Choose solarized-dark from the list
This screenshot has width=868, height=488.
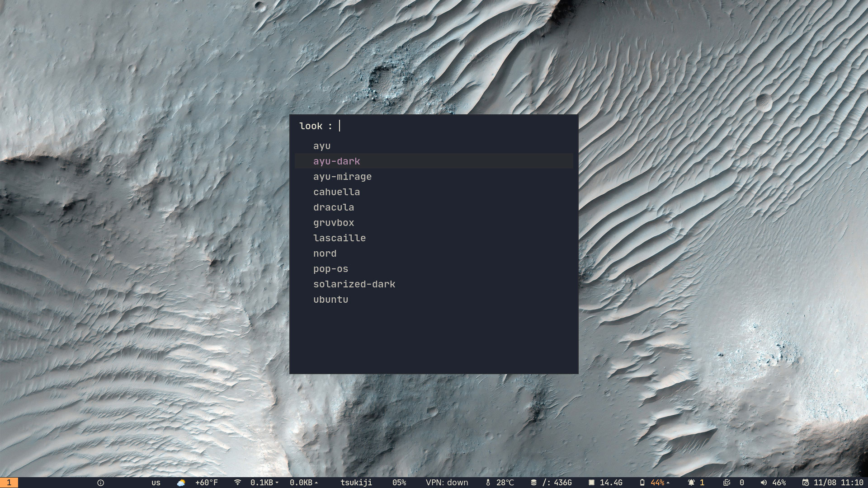coord(354,284)
